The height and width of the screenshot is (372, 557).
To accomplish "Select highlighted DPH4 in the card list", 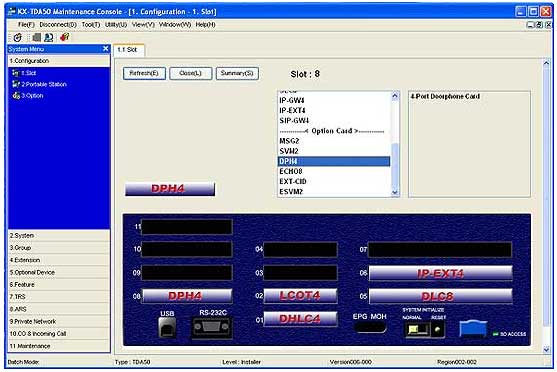I will pos(334,161).
